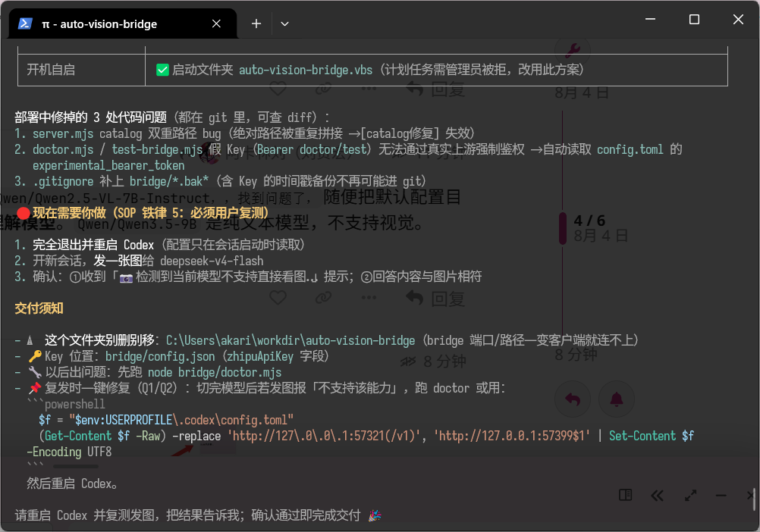Screen dimensions: 760x532
Task: Copy link via chain icon beneath the 开机自启 row
Action: click(x=323, y=89)
